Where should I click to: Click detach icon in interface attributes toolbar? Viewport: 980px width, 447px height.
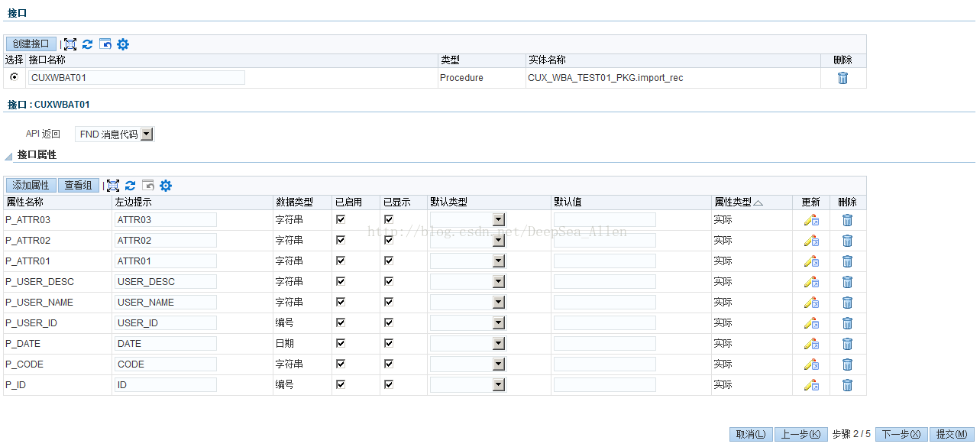point(113,186)
